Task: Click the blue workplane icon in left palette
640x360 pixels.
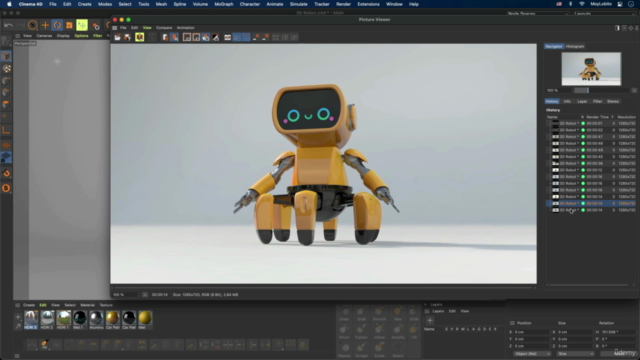Action: (6, 158)
